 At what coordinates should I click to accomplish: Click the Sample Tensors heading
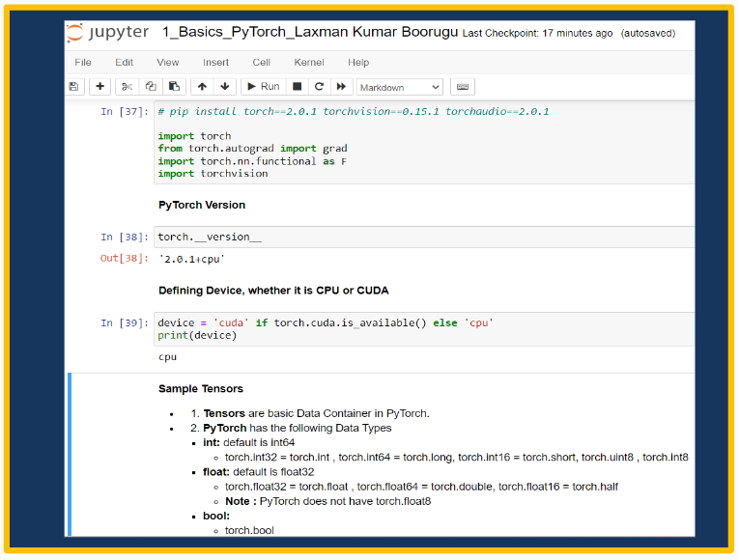(x=201, y=388)
